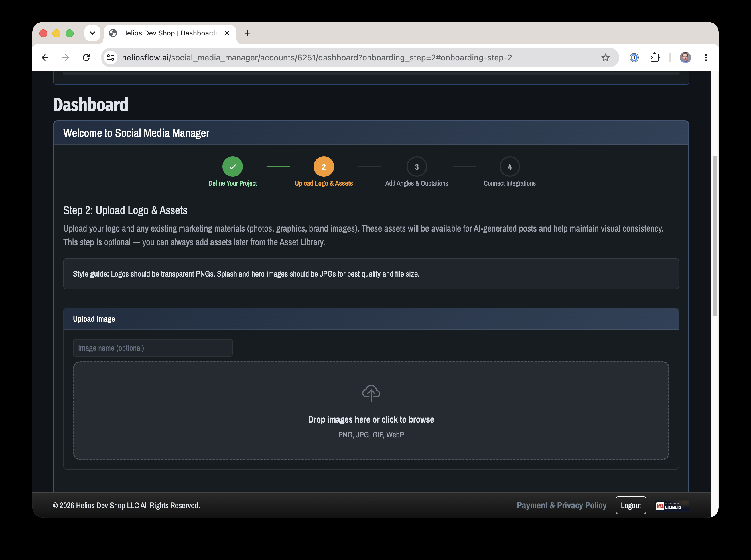Maximize the window with green button
Viewport: 751px width, 560px height.
[x=70, y=33]
